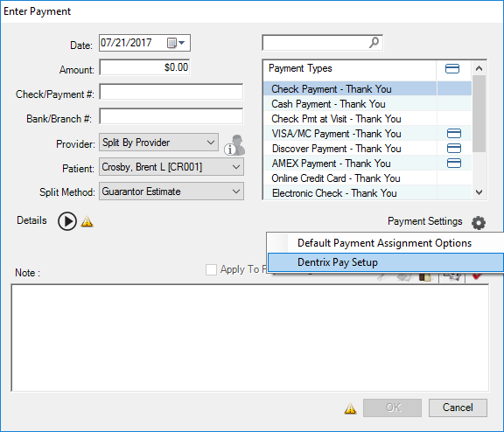Click the card icon beside AMEX Payment

coord(454,164)
